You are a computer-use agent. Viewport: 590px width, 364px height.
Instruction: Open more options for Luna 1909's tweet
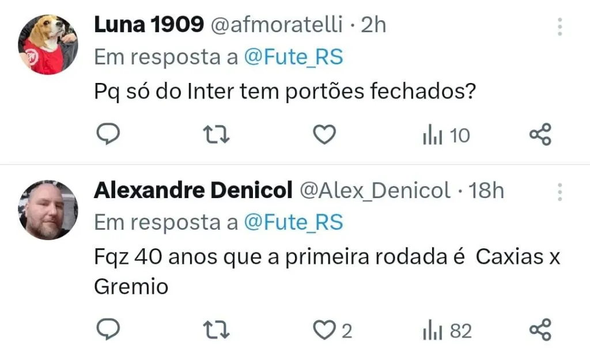(x=559, y=27)
